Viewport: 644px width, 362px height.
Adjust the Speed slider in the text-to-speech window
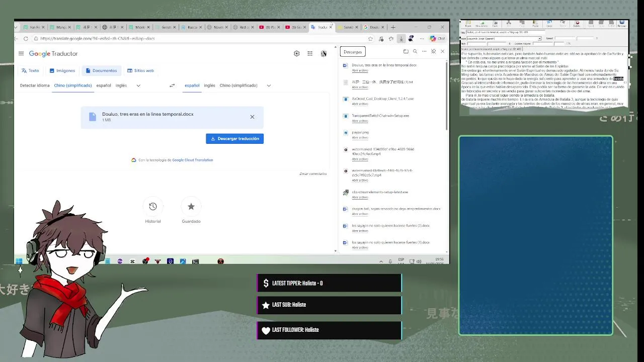click(574, 39)
